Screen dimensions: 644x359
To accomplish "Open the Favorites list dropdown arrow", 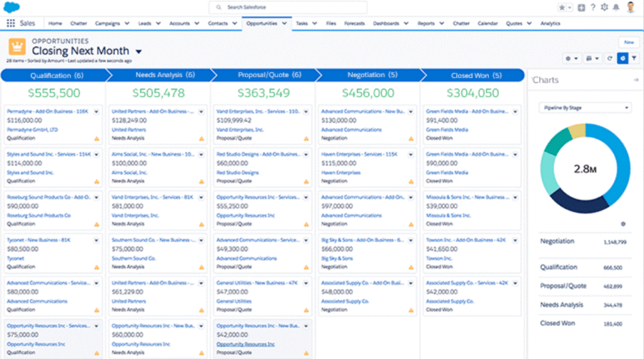I will pos(570,8).
